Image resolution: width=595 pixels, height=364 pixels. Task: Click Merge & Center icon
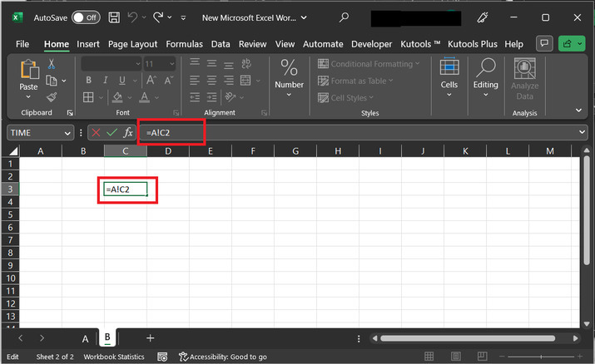pyautogui.click(x=245, y=81)
